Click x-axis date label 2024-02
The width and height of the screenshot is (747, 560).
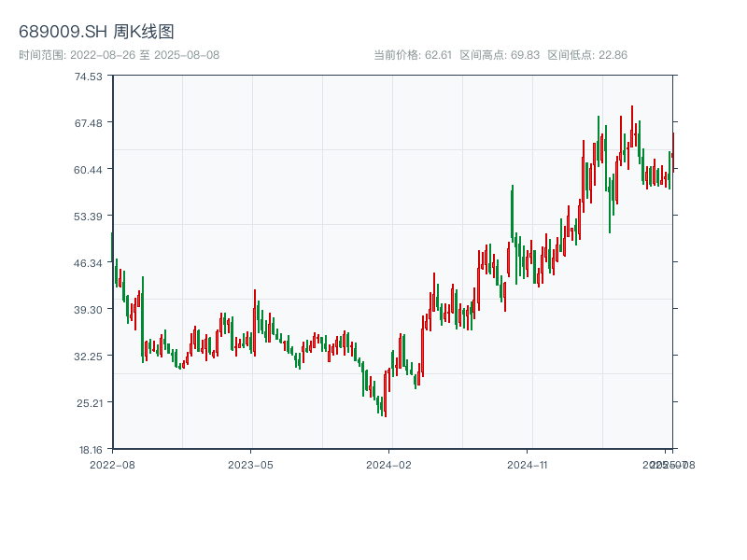(388, 465)
